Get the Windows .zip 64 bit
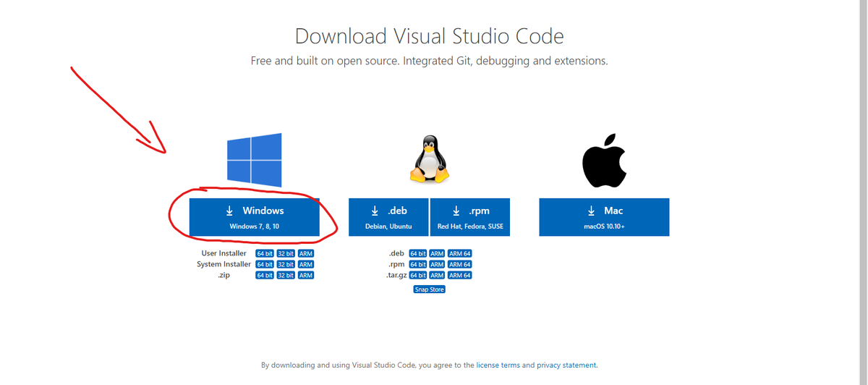Image resolution: width=868 pixels, height=385 pixels. pos(265,275)
